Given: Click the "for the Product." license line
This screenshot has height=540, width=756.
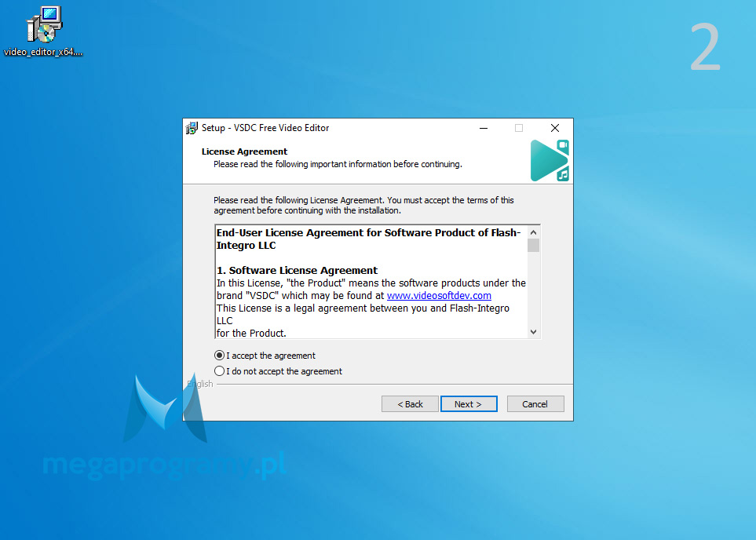Looking at the screenshot, I should pyautogui.click(x=251, y=333).
